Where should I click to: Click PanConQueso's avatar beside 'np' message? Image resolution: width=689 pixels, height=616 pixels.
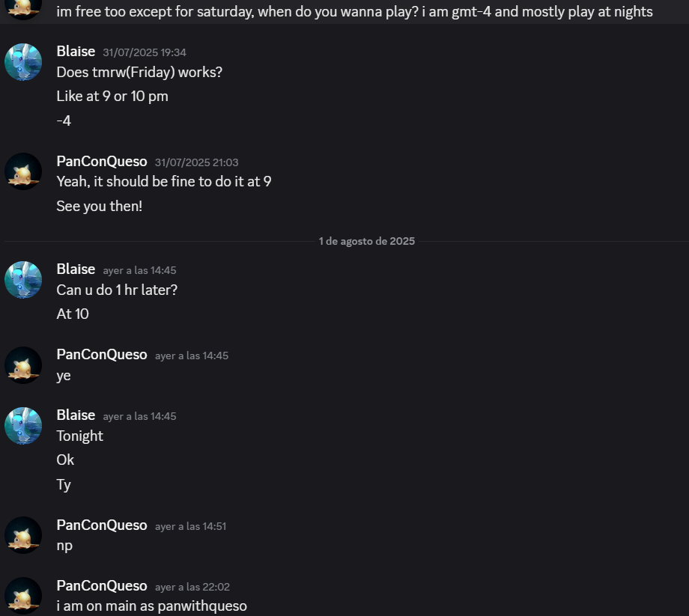click(x=23, y=535)
